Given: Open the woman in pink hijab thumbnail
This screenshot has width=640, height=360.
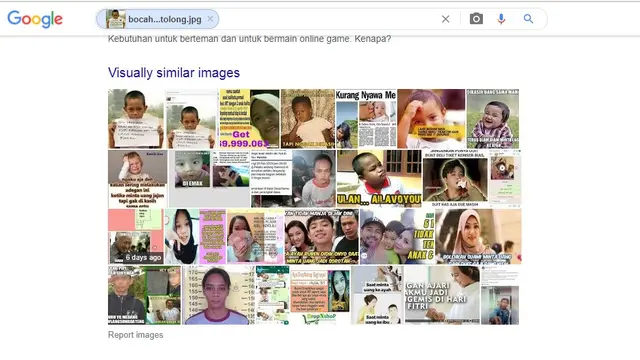Looking at the screenshot, I should click(478, 237).
